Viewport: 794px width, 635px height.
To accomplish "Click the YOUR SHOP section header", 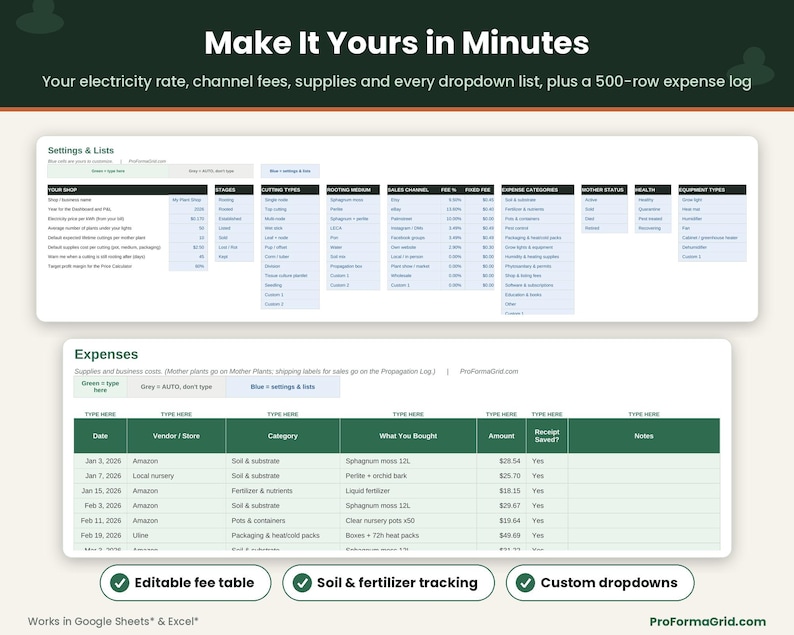I will point(127,190).
